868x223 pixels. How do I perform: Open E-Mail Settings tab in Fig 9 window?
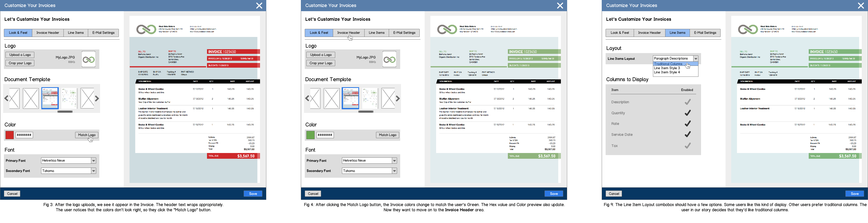(x=705, y=33)
